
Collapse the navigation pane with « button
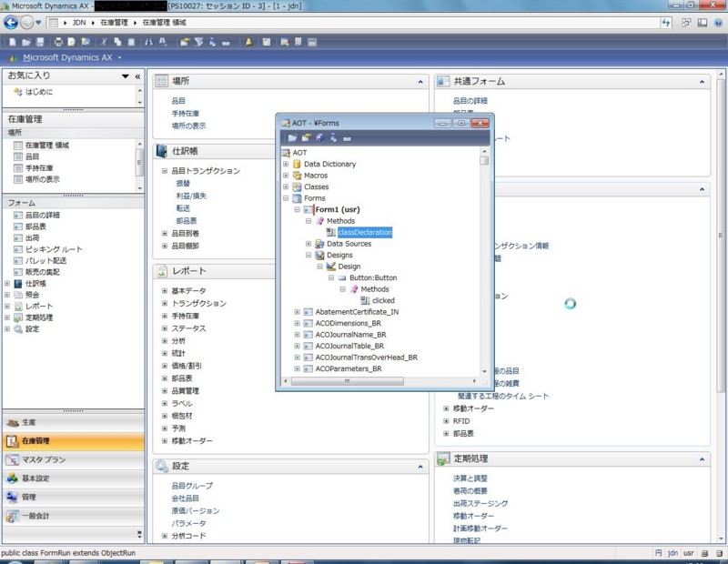click(137, 76)
